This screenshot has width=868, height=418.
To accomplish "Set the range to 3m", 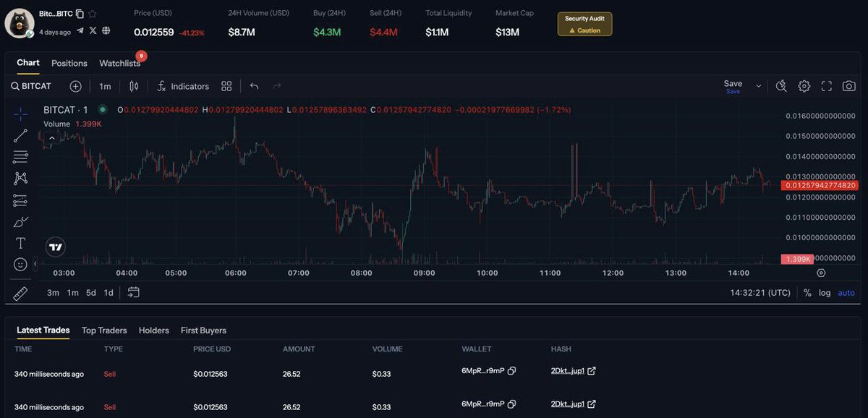I will [x=53, y=293].
